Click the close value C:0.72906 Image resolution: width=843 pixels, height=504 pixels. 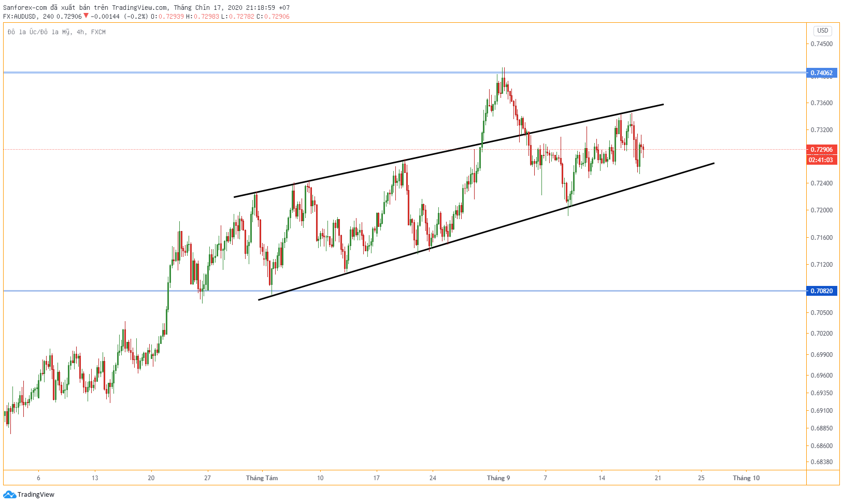(x=273, y=16)
